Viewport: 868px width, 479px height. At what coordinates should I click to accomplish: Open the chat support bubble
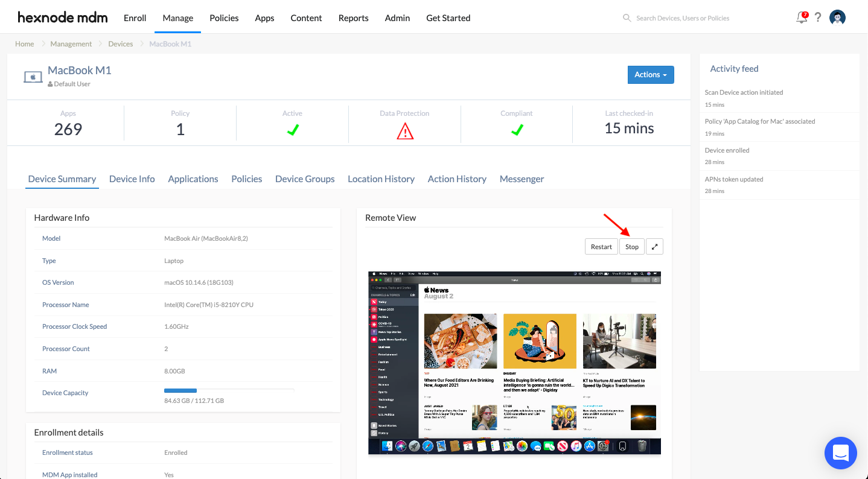tap(840, 453)
